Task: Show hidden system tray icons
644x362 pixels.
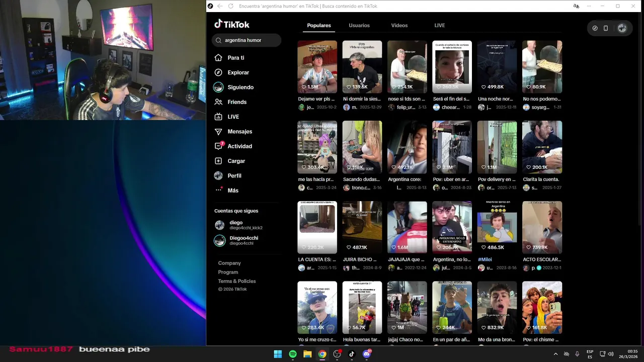Action: pos(556,354)
